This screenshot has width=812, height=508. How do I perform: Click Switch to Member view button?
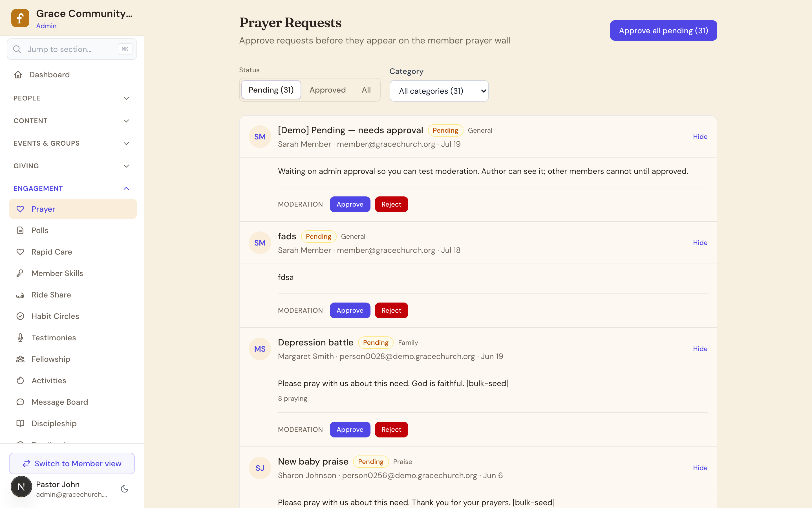click(x=72, y=464)
